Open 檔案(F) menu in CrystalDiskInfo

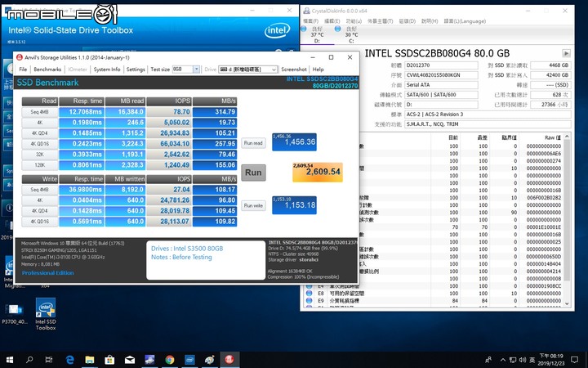310,21
